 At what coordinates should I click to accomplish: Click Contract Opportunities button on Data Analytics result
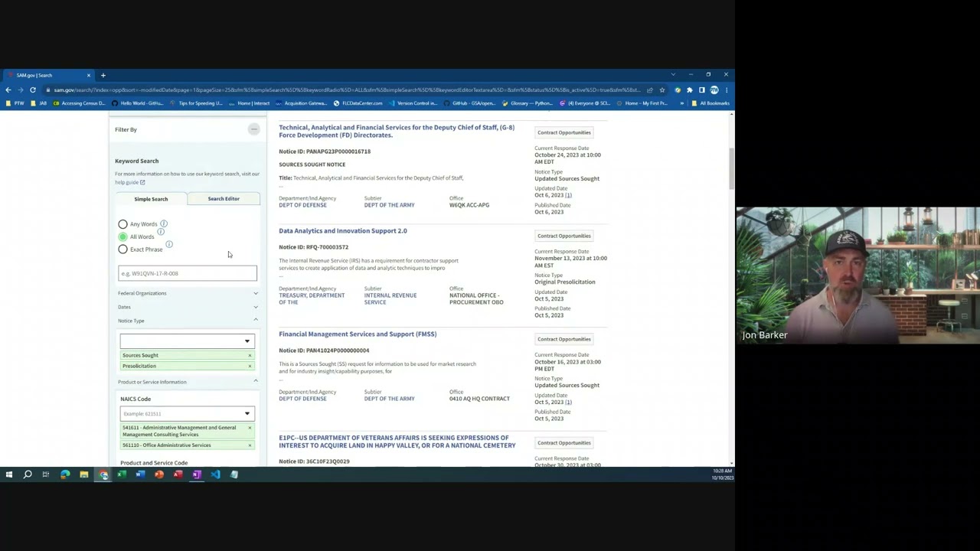(x=564, y=236)
